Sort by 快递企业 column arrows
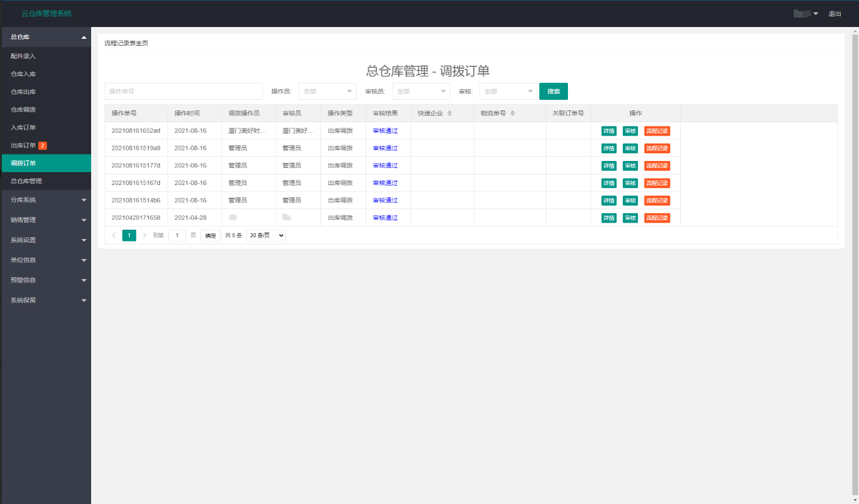Screen dimensions: 859x504 click(x=450, y=113)
